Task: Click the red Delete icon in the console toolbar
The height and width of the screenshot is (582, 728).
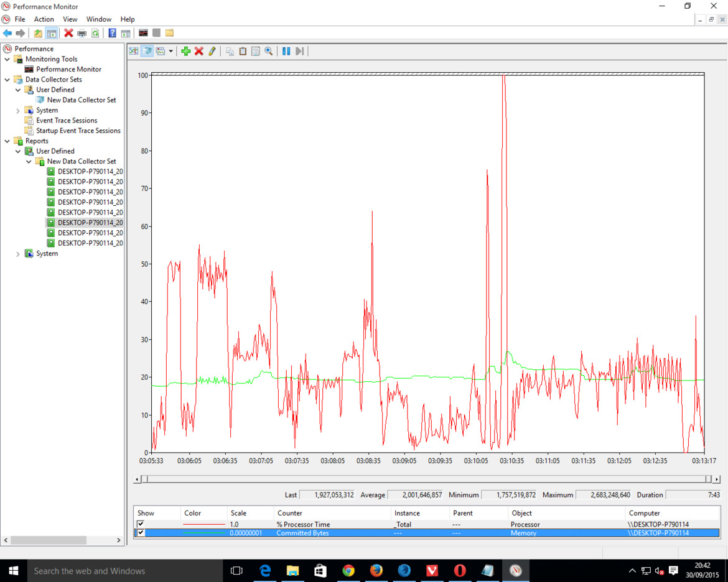Action: pyautogui.click(x=68, y=33)
